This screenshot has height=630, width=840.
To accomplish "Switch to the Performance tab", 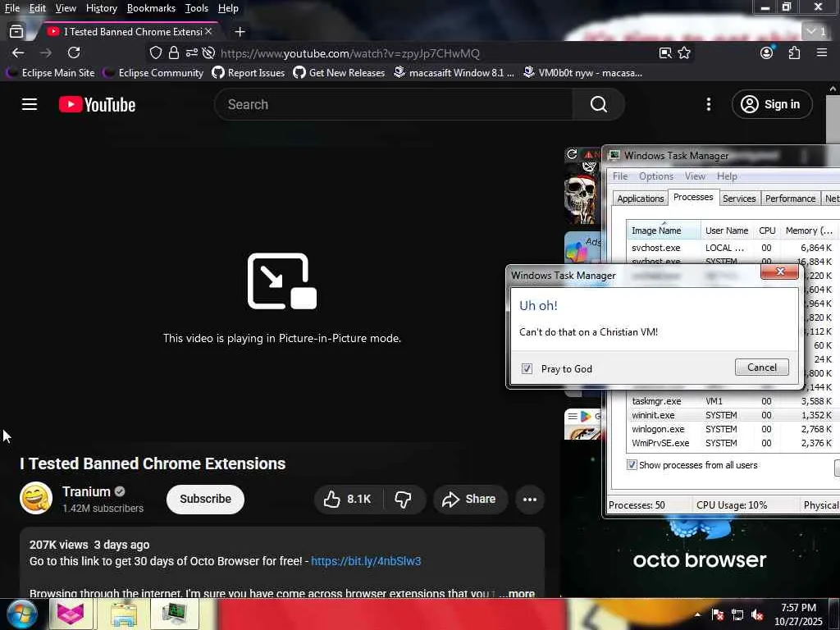I will click(x=790, y=199).
